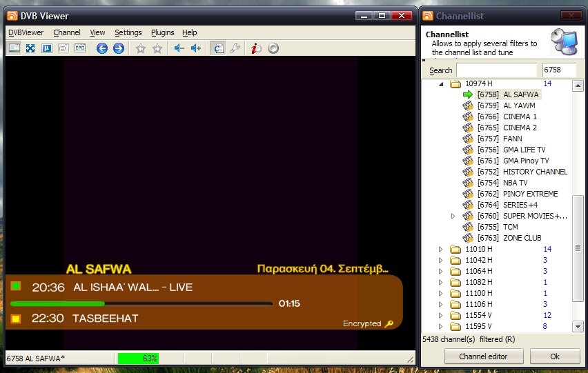
Task: Click the channel number field showing 6758
Action: (559, 70)
